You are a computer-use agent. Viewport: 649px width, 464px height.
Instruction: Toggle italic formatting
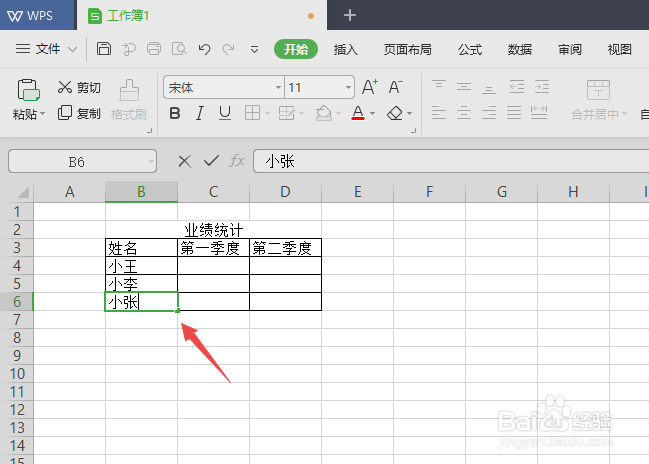pyautogui.click(x=200, y=113)
